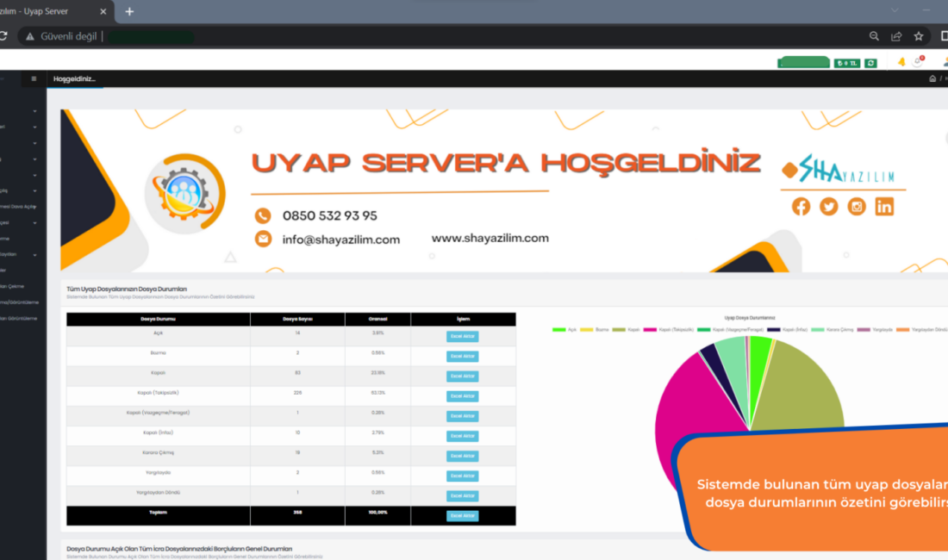Toggle the sidebar with the hamburger icon

click(33, 78)
